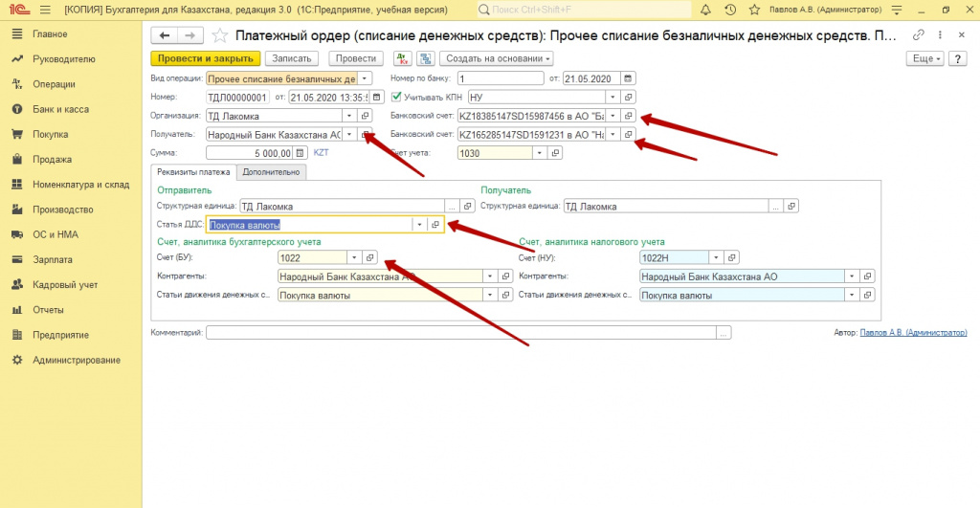Open calendar for document date field
Viewport: 980px width, 508px height.
point(376,98)
